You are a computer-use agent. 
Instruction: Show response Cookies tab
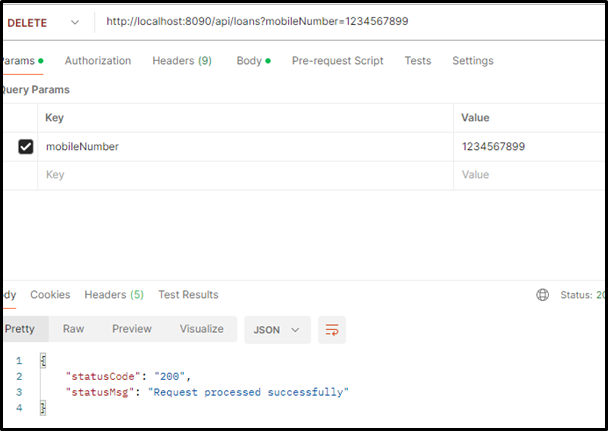tap(50, 295)
